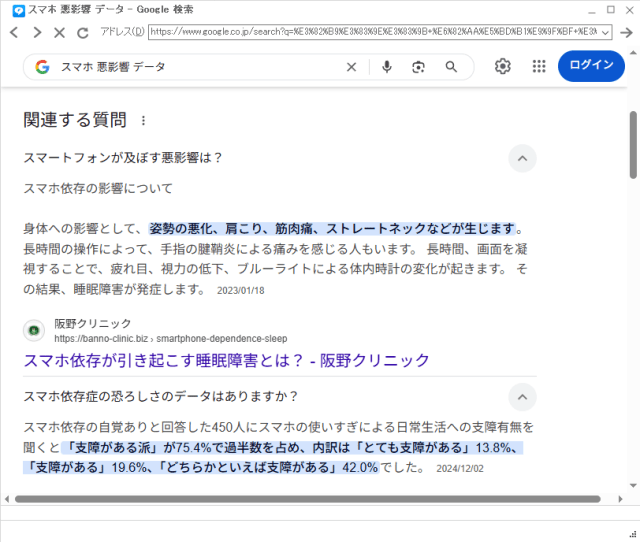The width and height of the screenshot is (640, 542).
Task: Click the ログイン button
Action: (591, 66)
